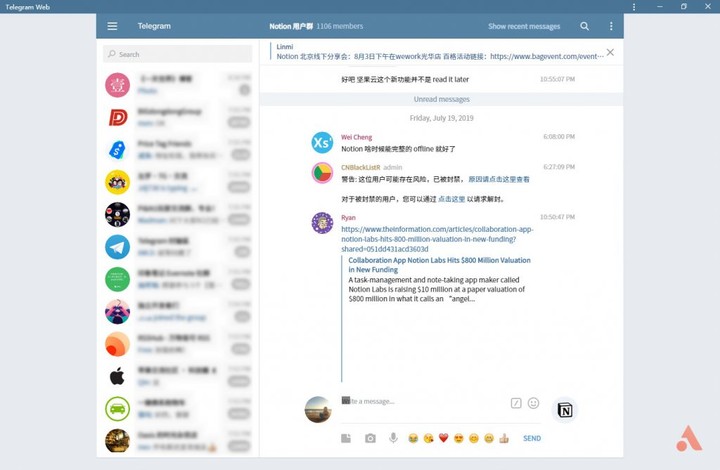Open chat with pink 壹 avatar

coord(118,85)
